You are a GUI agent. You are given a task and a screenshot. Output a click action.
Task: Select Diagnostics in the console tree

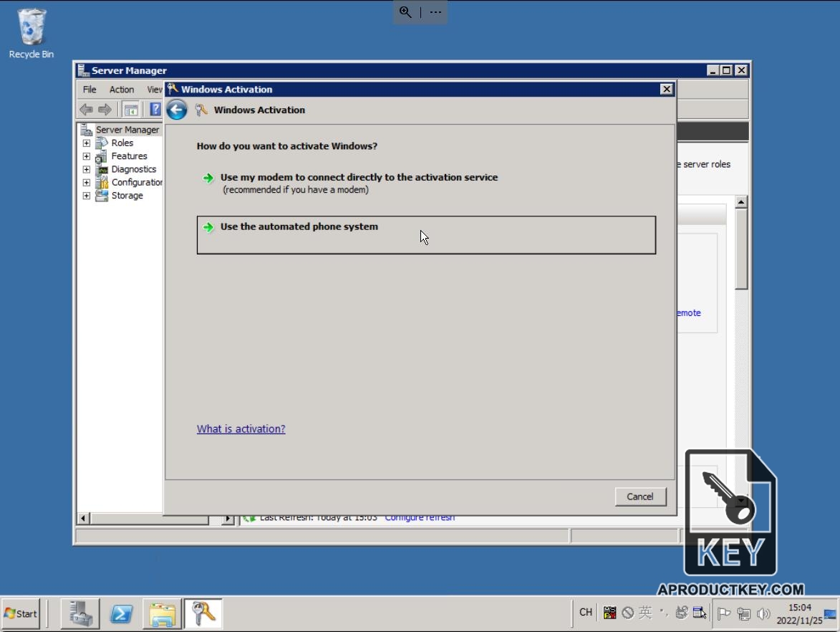click(133, 169)
